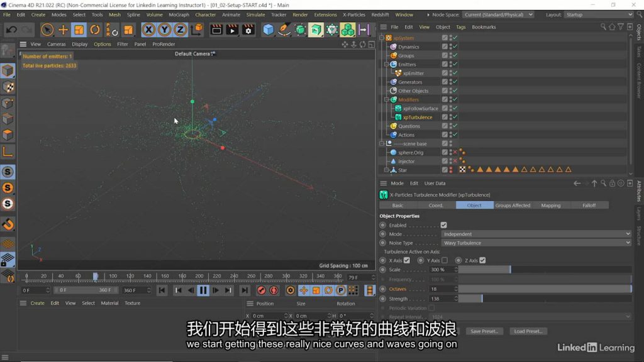Select the Rotate tool
The image size is (644, 362).
(95, 30)
